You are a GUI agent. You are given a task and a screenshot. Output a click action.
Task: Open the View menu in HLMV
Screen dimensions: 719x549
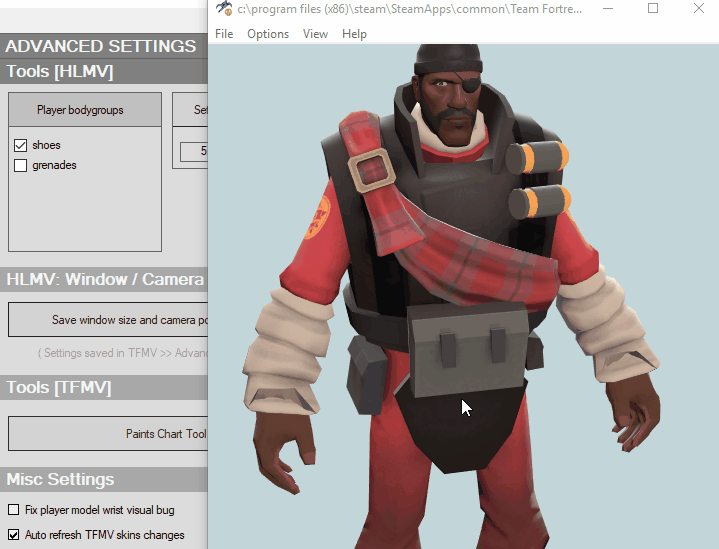(315, 34)
